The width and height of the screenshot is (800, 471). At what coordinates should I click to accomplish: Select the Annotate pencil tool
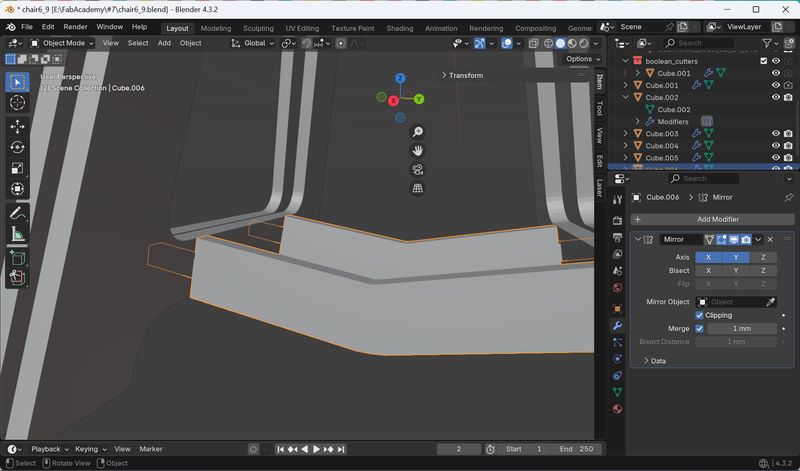17,213
